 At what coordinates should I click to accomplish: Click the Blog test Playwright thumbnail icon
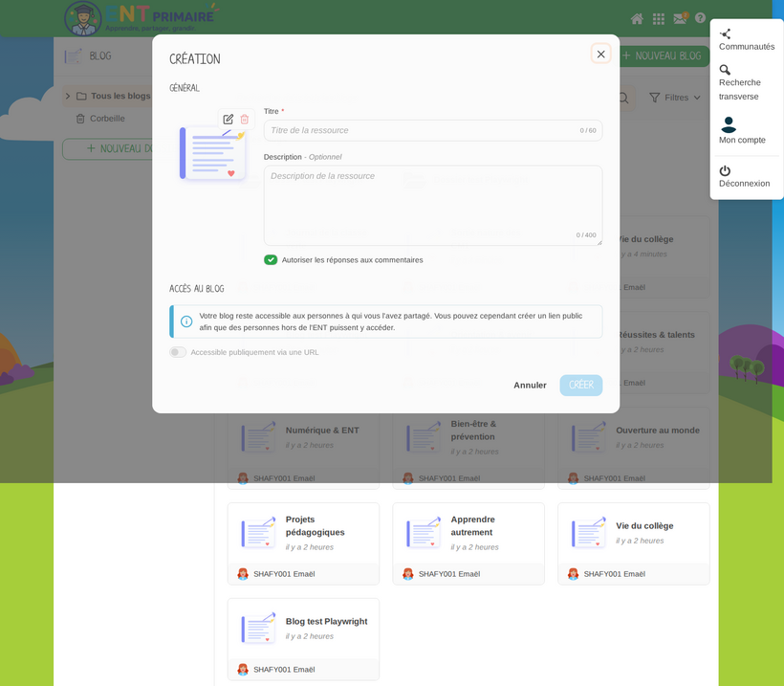[258, 628]
